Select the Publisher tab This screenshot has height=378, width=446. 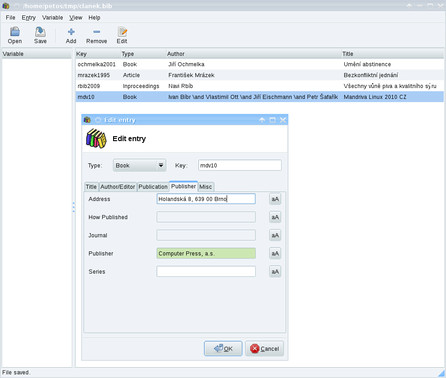point(183,186)
